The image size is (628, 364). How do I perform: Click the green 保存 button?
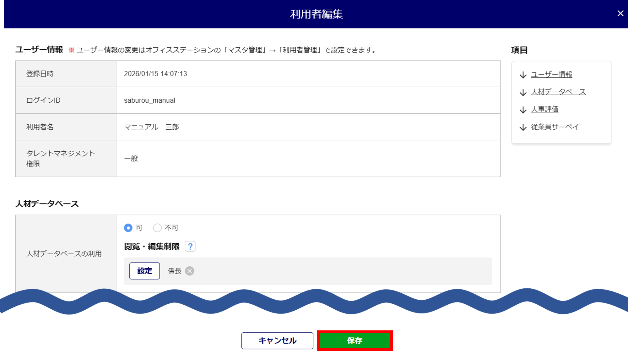point(355,340)
